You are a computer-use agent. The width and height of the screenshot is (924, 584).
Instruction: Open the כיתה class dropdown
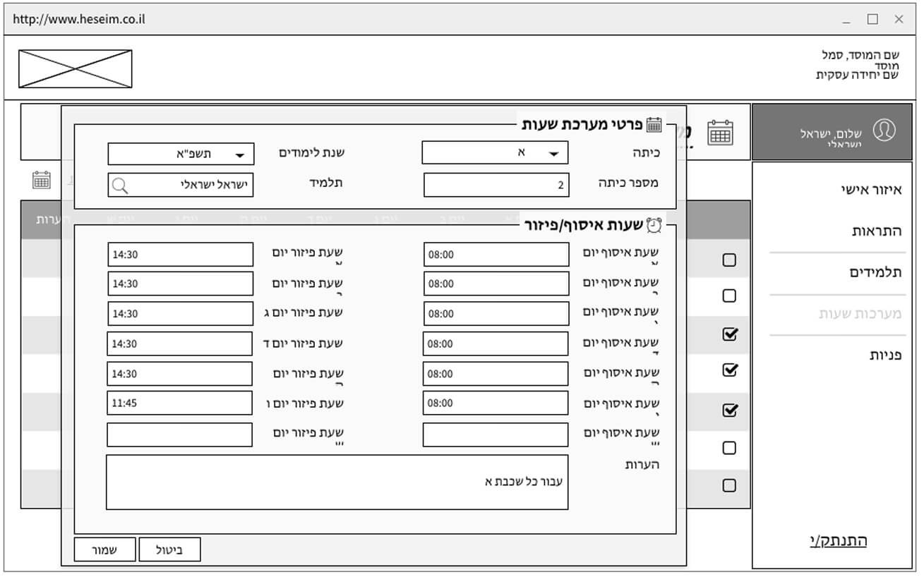495,153
